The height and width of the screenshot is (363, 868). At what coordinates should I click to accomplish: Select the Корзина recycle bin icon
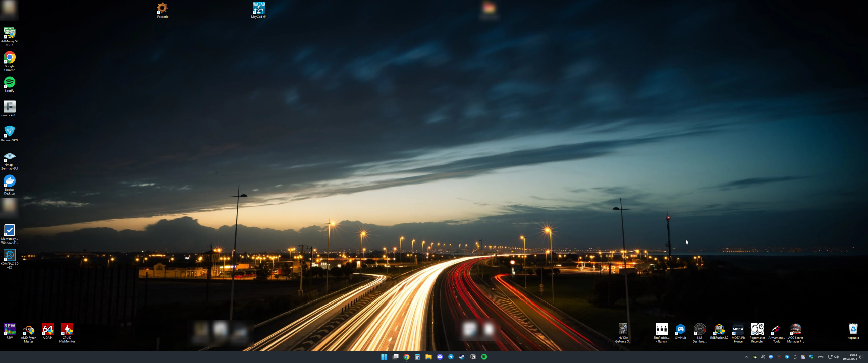click(853, 331)
